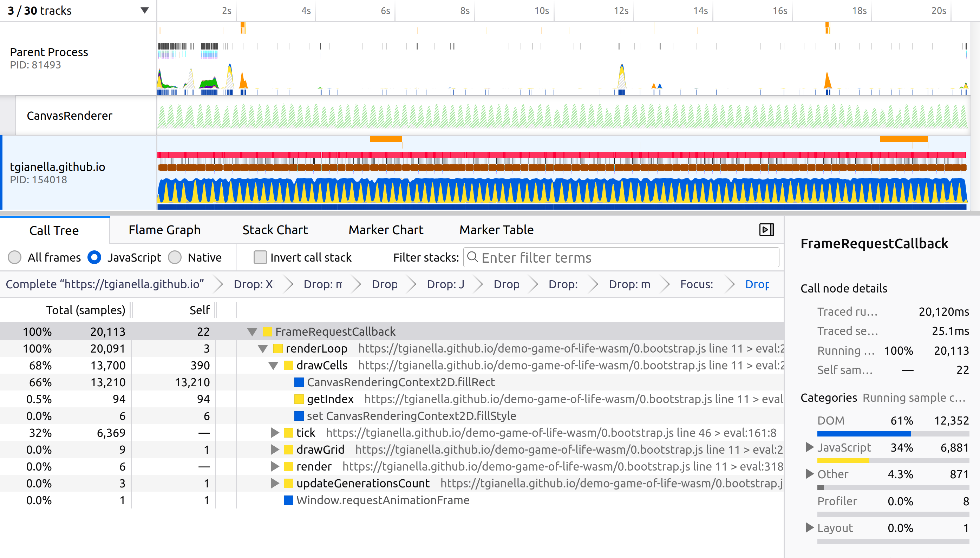Open the Marker Table tab
Screen dimensions: 980x558
496,230
